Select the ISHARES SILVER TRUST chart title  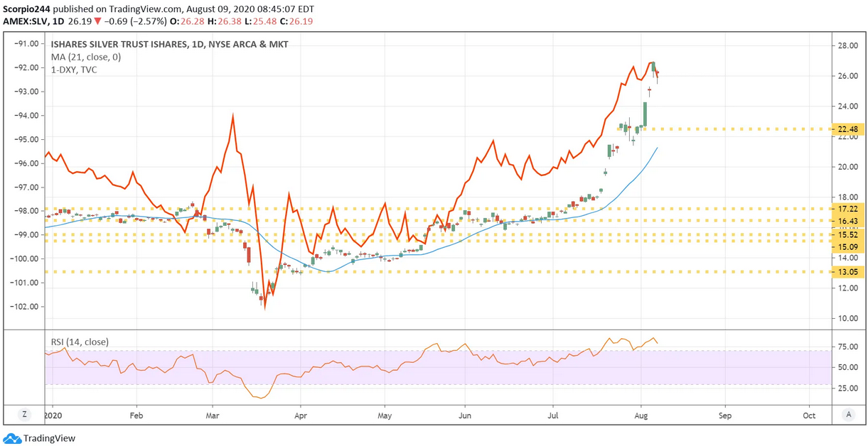[x=169, y=44]
